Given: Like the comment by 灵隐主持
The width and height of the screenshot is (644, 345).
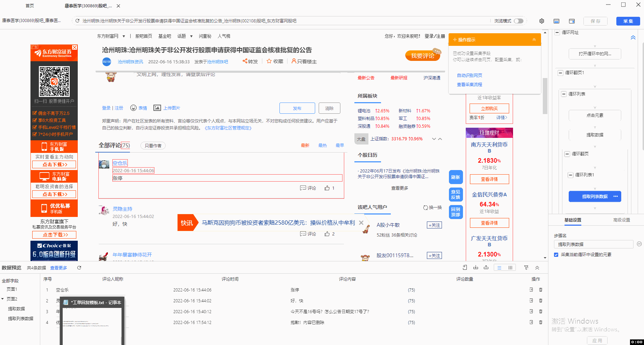Looking at the screenshot, I should point(327,234).
